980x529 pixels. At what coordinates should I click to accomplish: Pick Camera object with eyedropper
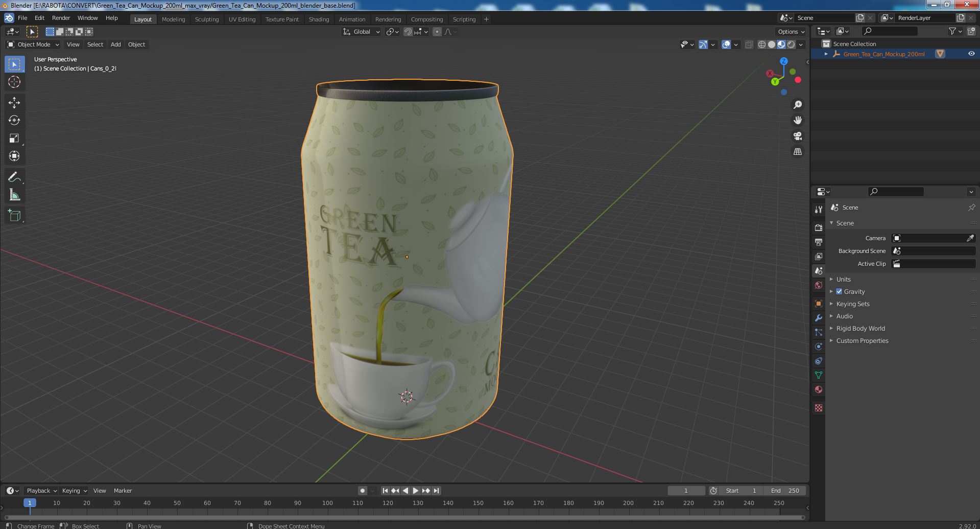point(970,238)
